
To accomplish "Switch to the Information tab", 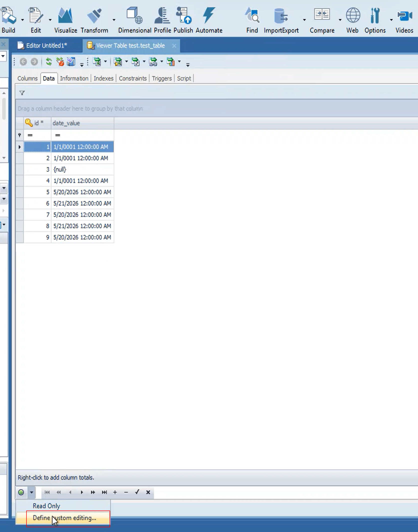I will click(x=74, y=78).
